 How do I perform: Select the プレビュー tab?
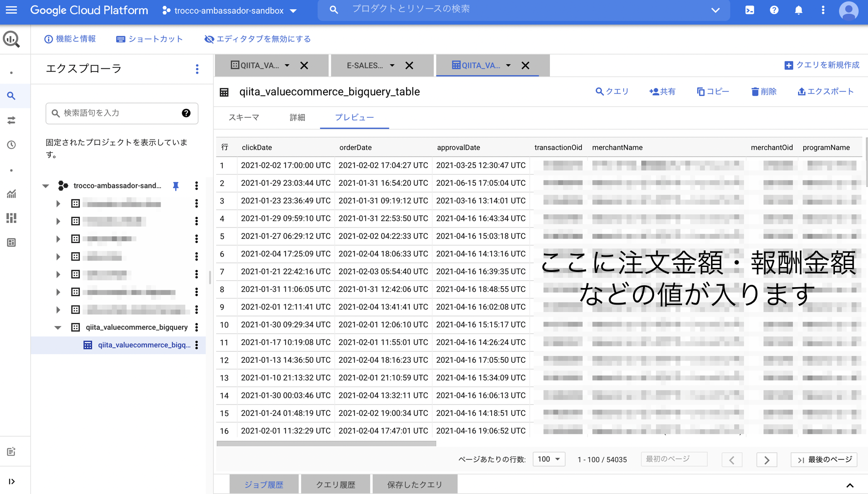coord(354,117)
